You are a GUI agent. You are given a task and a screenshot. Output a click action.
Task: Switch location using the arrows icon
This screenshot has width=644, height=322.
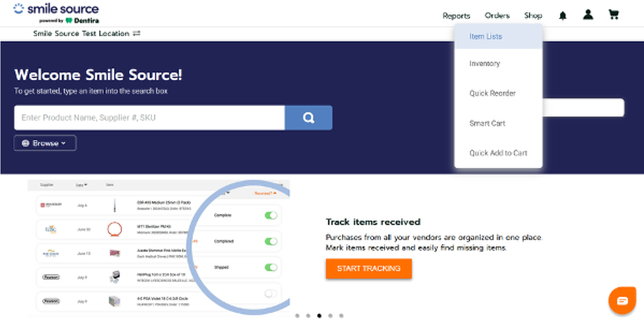[136, 33]
